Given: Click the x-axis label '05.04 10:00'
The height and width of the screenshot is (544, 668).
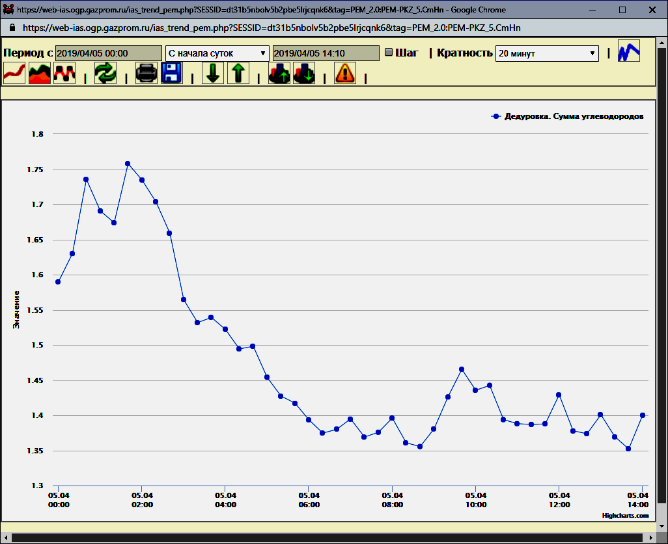Looking at the screenshot, I should [x=475, y=500].
